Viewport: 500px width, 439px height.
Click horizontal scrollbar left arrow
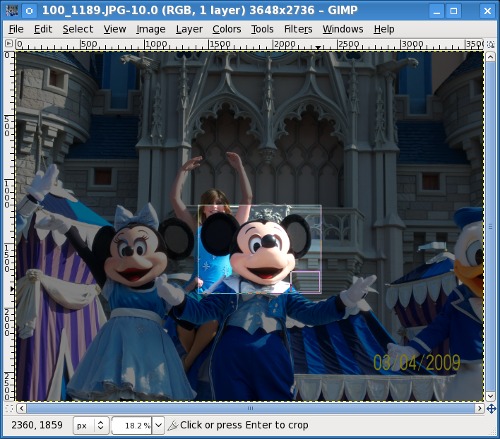(21, 408)
